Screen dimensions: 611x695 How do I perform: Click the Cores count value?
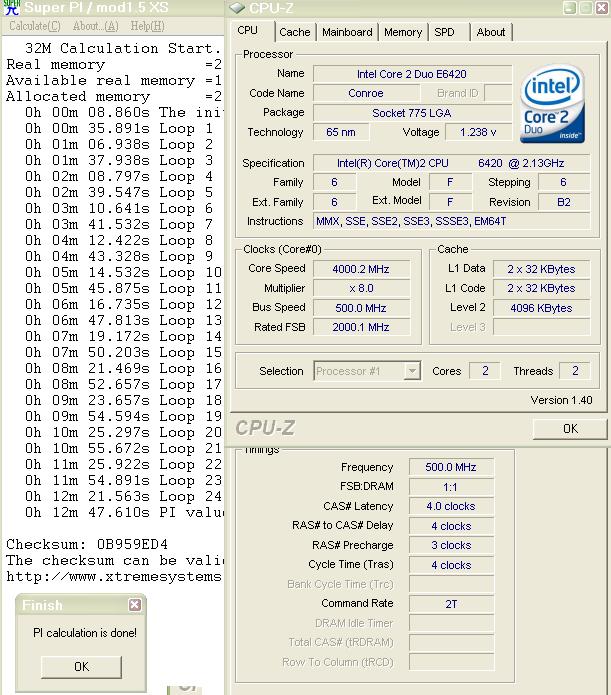pos(485,371)
